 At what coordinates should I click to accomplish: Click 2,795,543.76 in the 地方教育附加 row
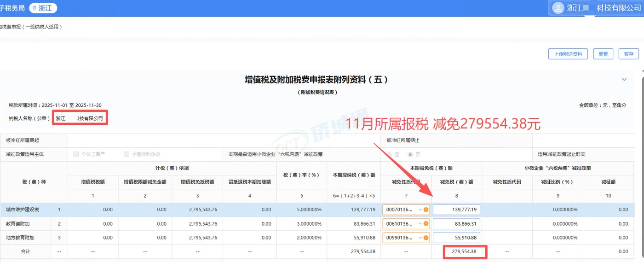203,238
